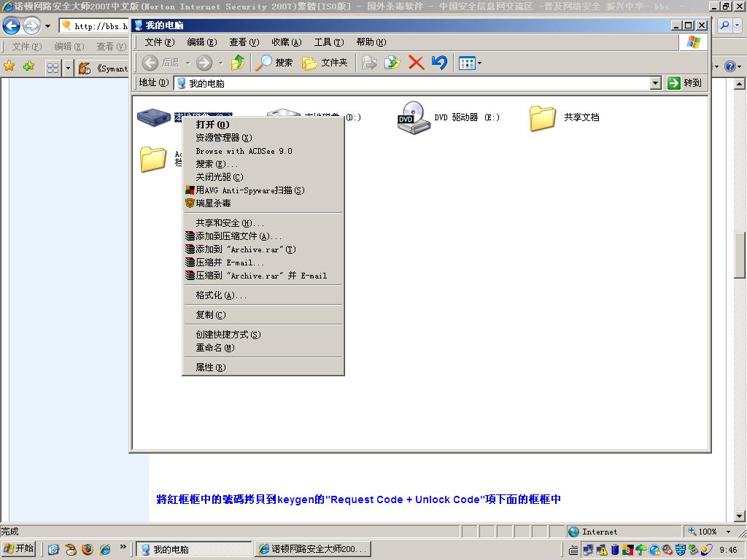Select the 共享文档 folder icon
747x560 pixels.
click(x=543, y=118)
